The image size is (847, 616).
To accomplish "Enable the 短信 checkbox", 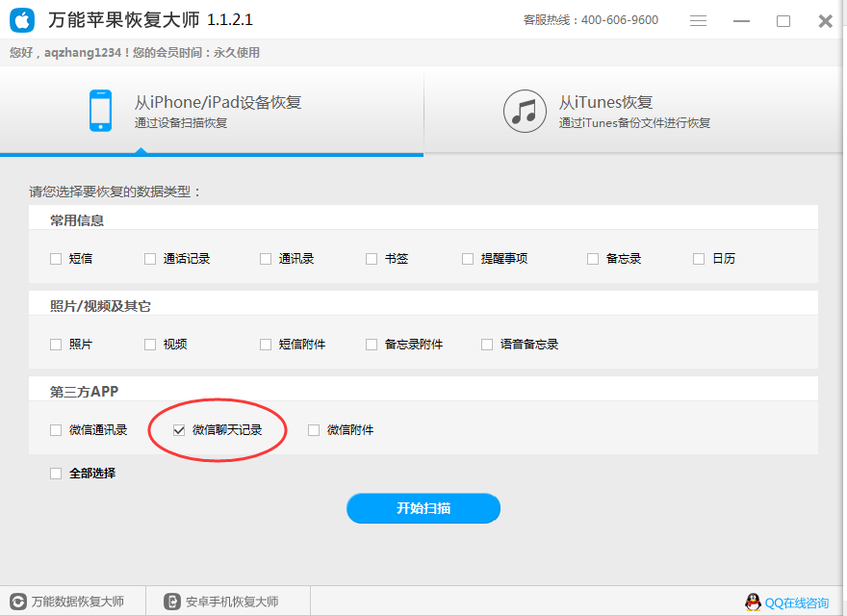I will pos(56,259).
